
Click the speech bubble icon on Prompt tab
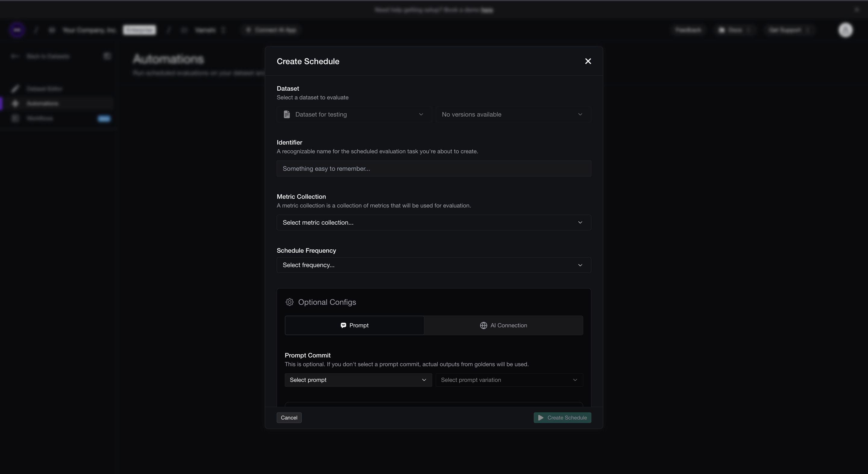(343, 325)
